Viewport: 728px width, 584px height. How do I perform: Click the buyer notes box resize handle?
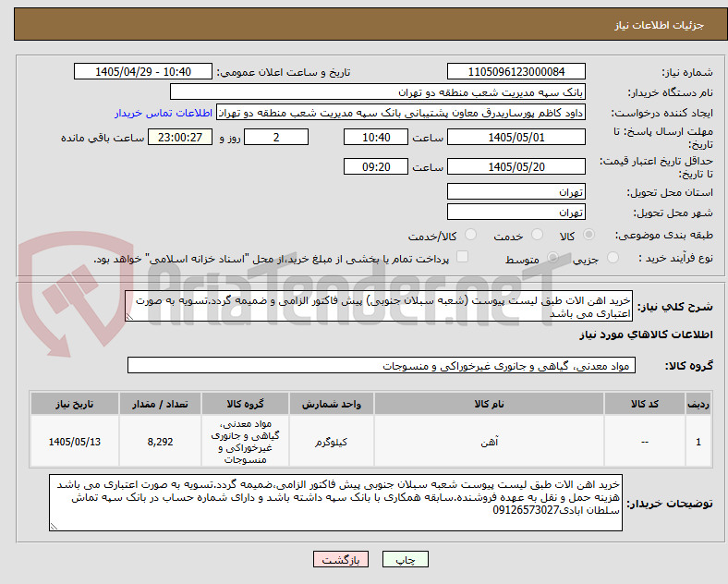click(x=54, y=527)
